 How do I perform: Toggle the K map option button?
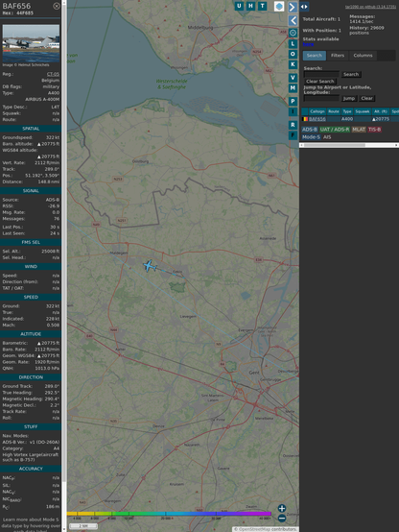[x=293, y=64]
